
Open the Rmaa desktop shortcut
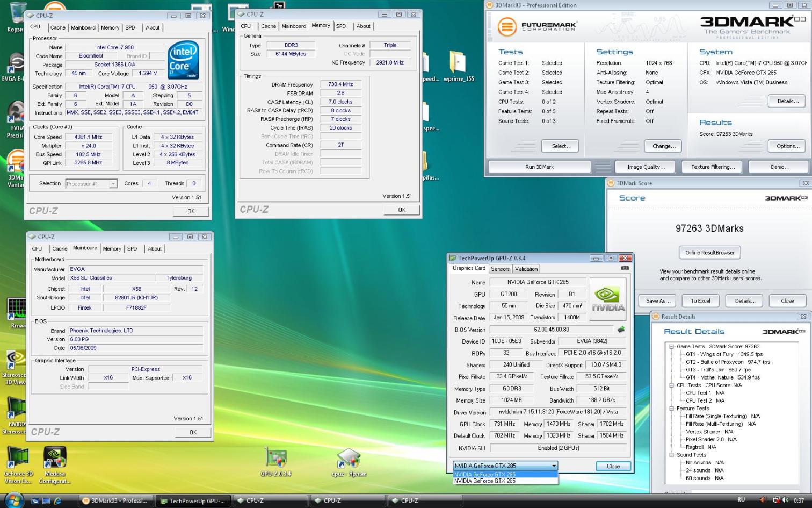16,313
